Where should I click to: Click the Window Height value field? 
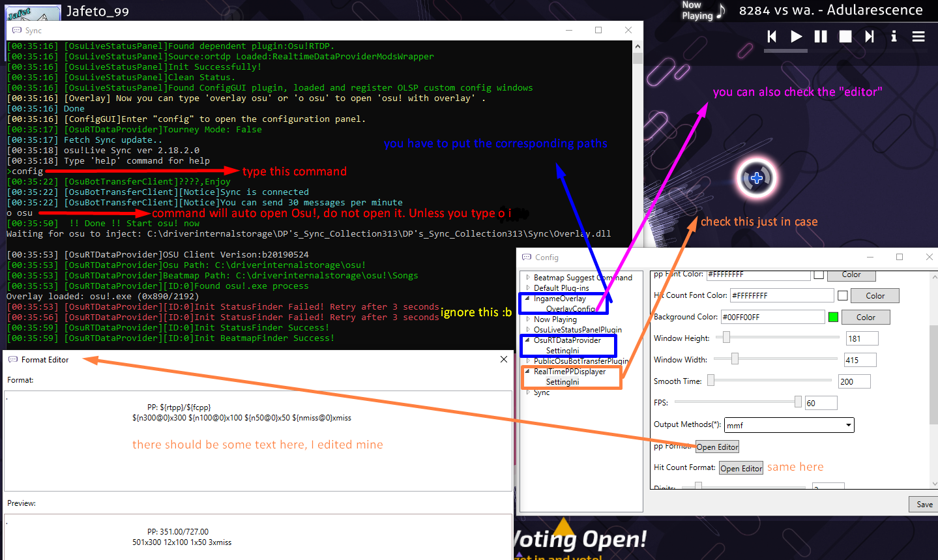[x=862, y=338]
